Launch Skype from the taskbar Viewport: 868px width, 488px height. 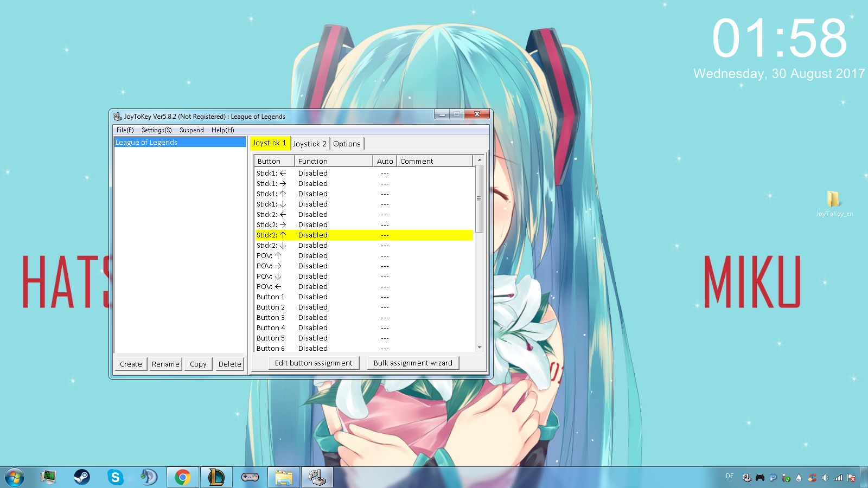(x=115, y=477)
